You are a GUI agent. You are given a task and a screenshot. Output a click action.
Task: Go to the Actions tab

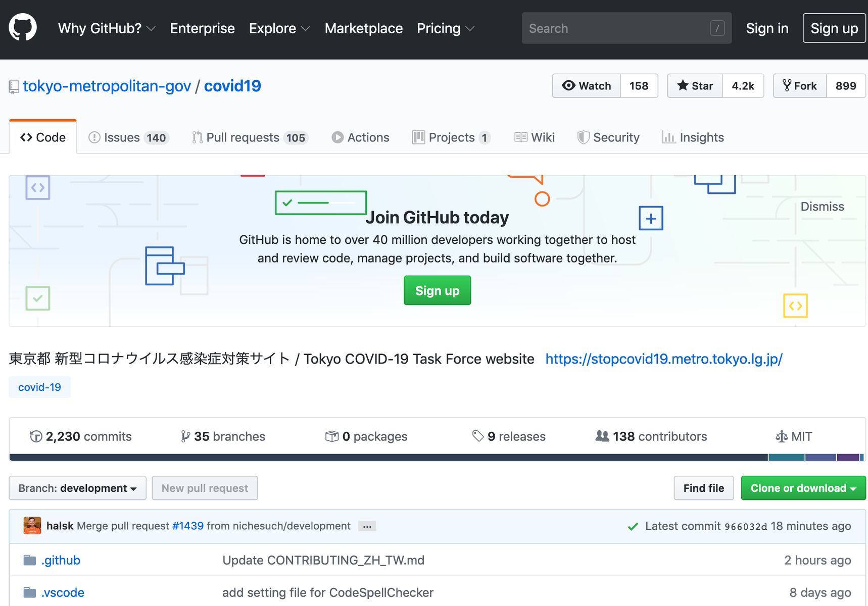360,137
